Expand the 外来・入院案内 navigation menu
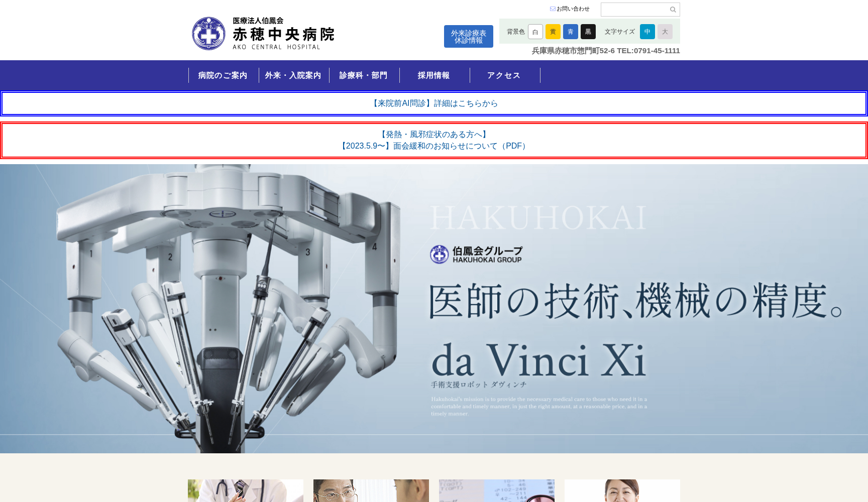The height and width of the screenshot is (502, 868). [x=293, y=75]
